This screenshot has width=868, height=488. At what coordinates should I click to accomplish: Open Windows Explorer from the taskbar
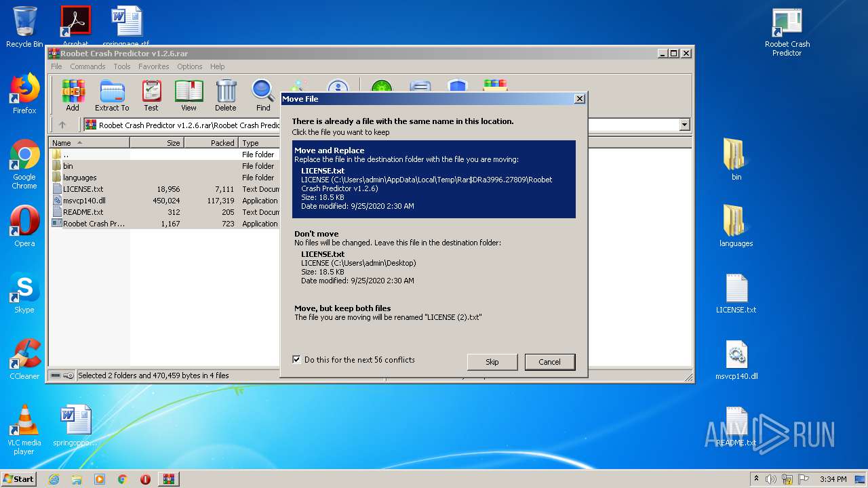pyautogui.click(x=77, y=479)
